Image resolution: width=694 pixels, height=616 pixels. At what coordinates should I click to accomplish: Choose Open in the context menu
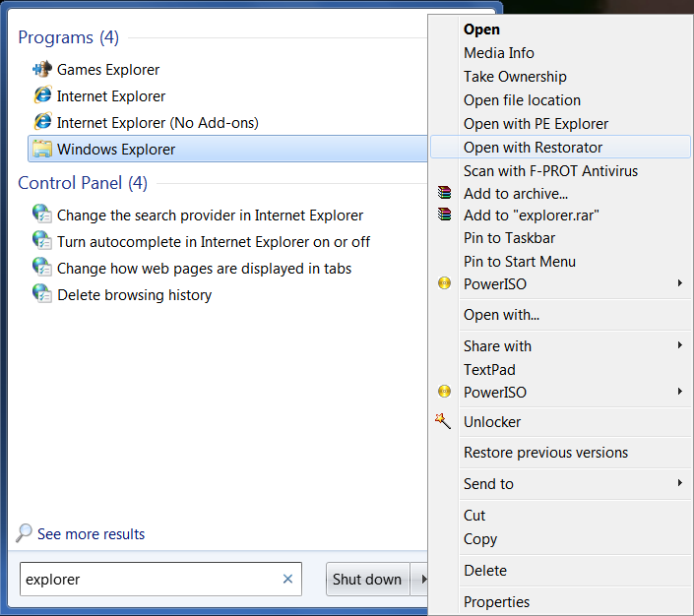(481, 30)
